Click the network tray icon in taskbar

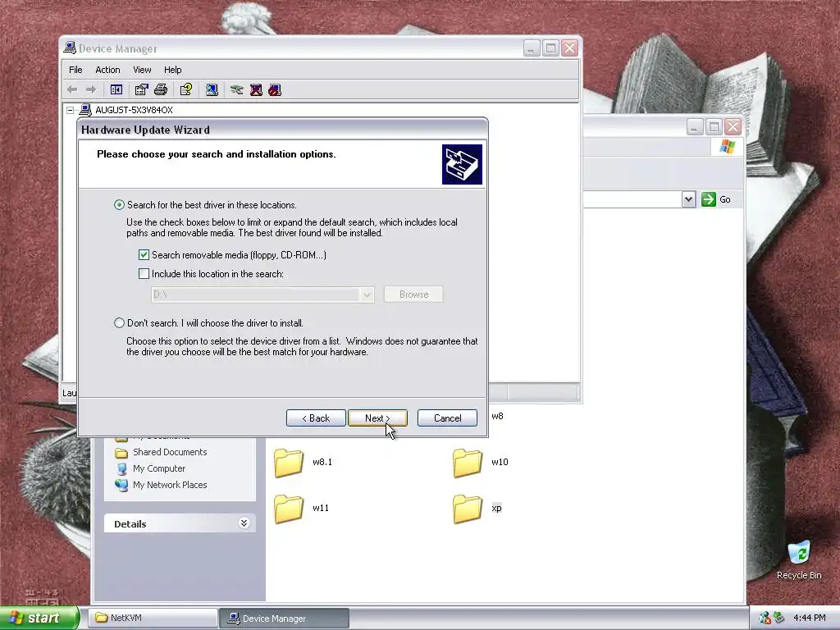(x=765, y=619)
